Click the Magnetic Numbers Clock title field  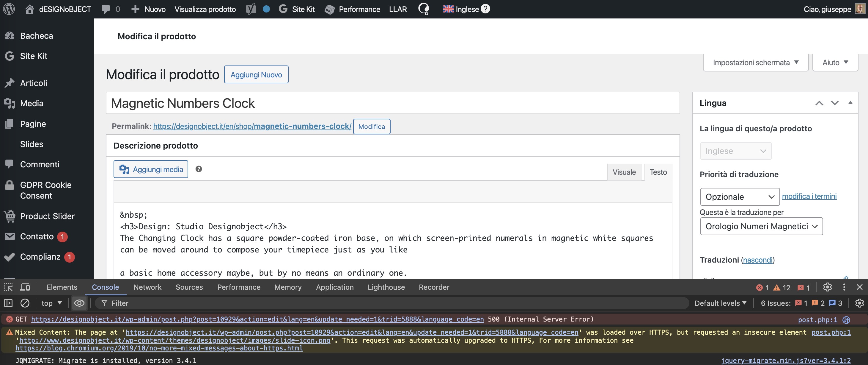pos(393,103)
